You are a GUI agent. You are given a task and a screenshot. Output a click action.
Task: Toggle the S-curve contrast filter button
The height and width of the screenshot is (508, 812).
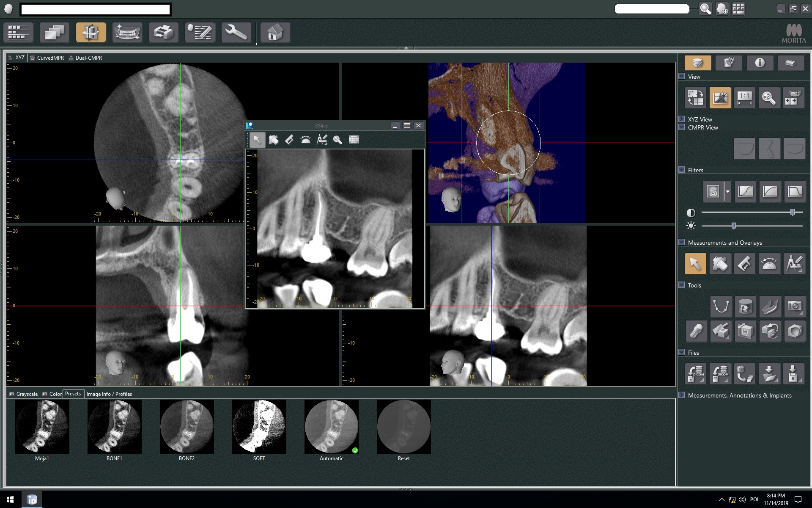point(746,192)
